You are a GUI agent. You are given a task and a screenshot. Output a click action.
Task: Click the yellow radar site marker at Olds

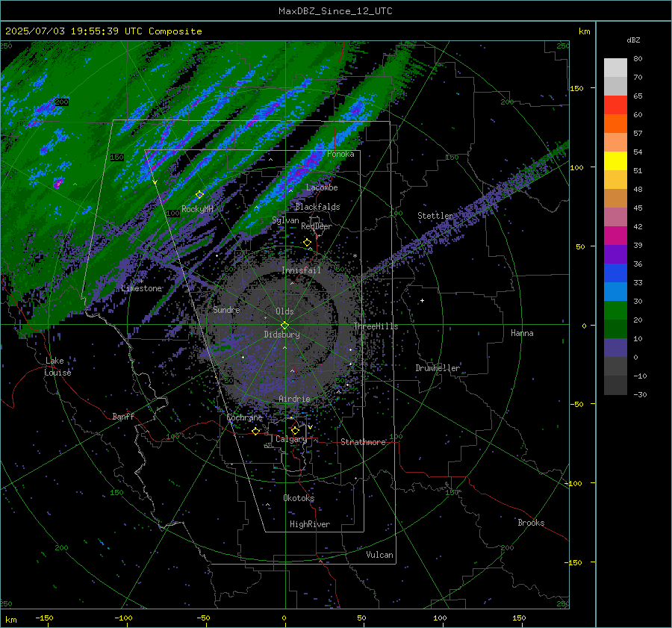[284, 326]
